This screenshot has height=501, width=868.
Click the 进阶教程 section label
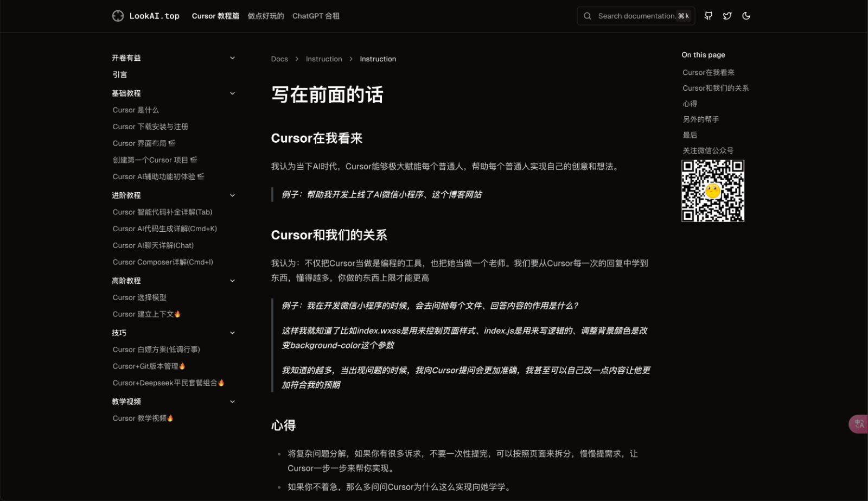tap(126, 195)
